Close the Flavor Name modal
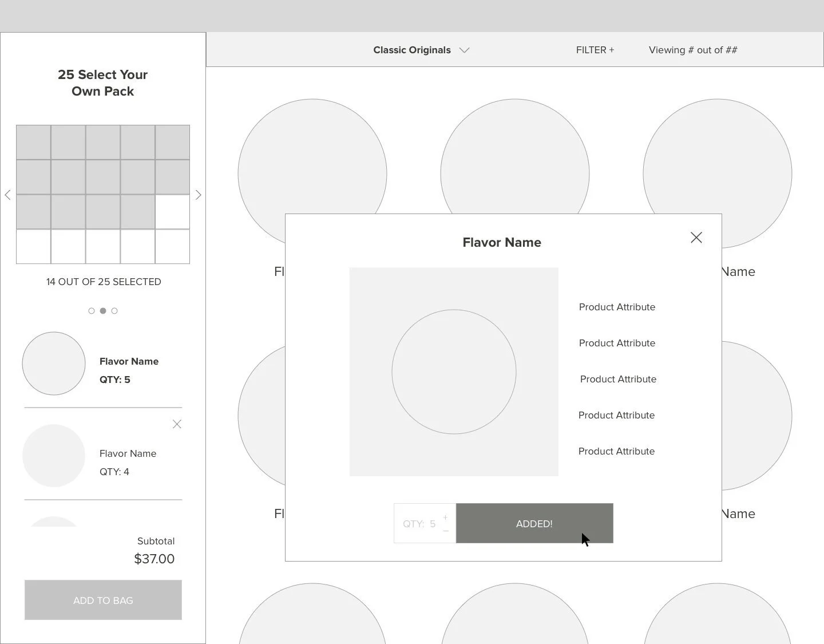This screenshot has width=824, height=644. (x=696, y=238)
